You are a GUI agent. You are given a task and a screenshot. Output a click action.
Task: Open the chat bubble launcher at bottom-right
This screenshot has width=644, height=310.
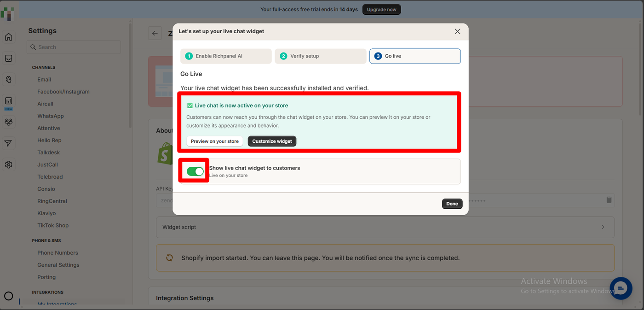tap(621, 288)
